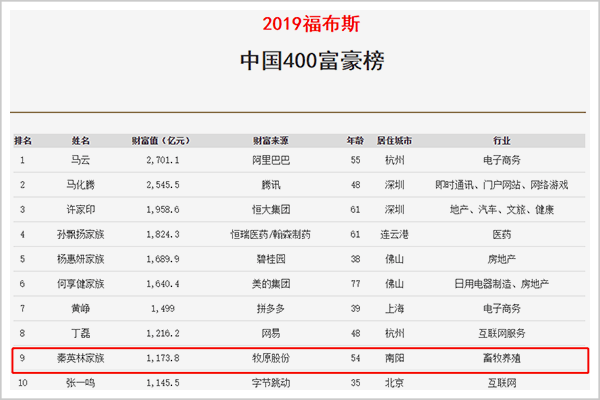Select the '排名' column header
This screenshot has width=600, height=400.
pyautogui.click(x=23, y=140)
